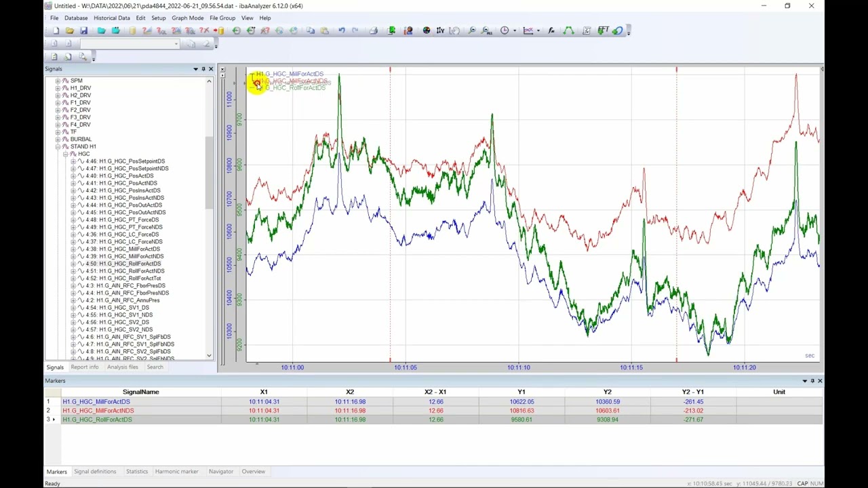868x488 pixels.
Task: Click the second red marker at graph top
Action: [676, 70]
